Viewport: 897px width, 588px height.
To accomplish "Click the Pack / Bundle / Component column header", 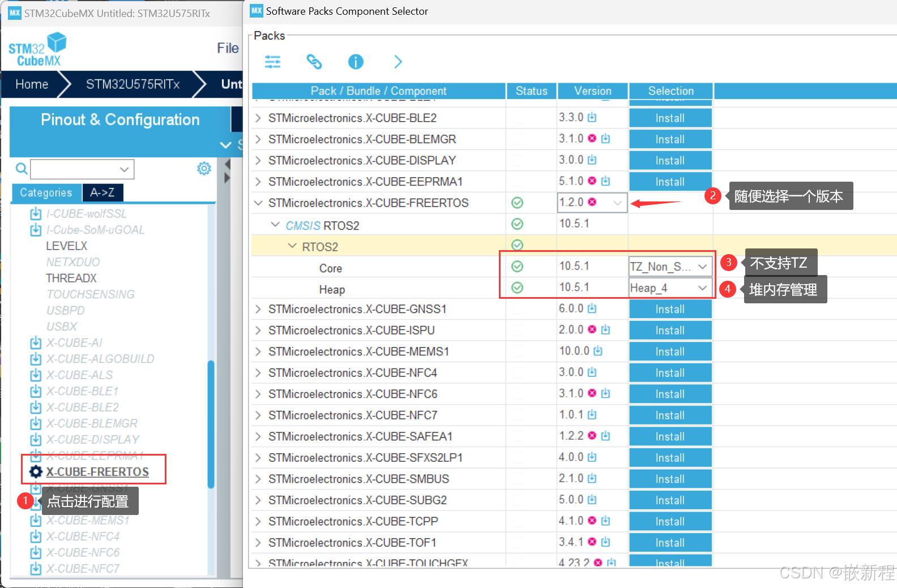I will tap(378, 91).
